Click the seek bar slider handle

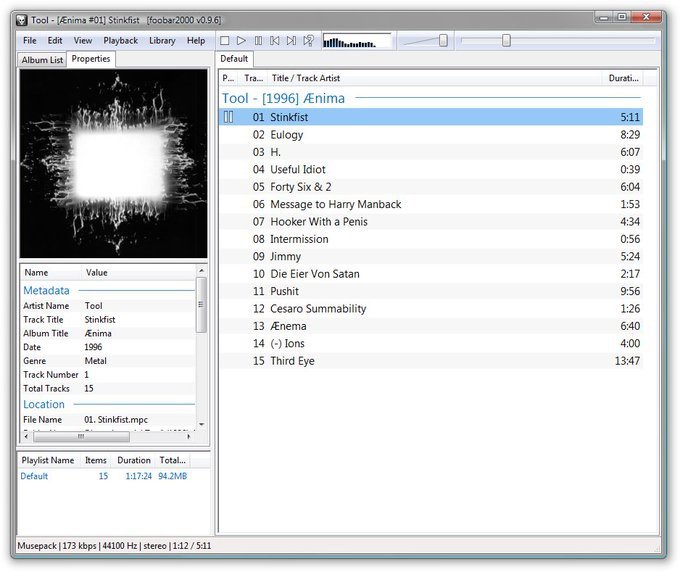click(x=506, y=41)
